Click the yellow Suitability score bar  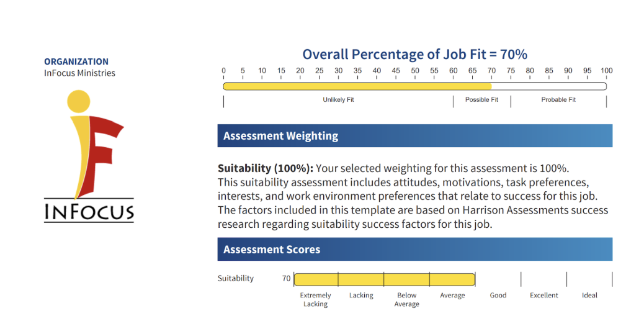click(x=384, y=279)
